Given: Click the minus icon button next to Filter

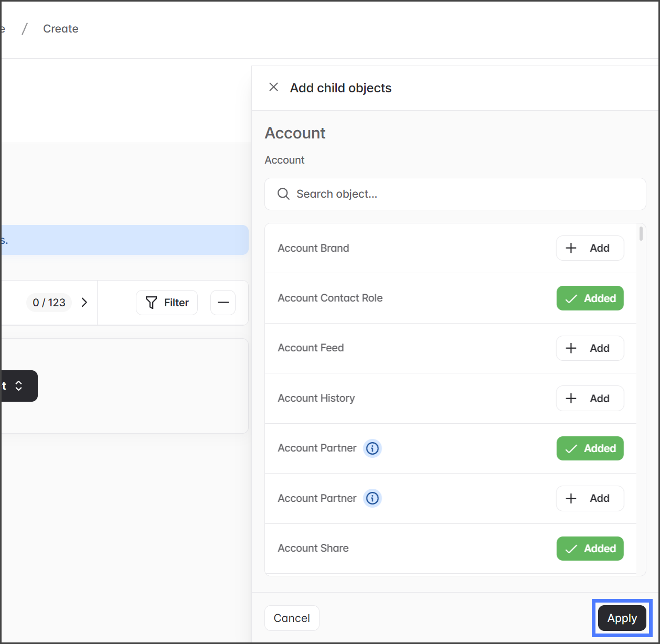Looking at the screenshot, I should [223, 303].
